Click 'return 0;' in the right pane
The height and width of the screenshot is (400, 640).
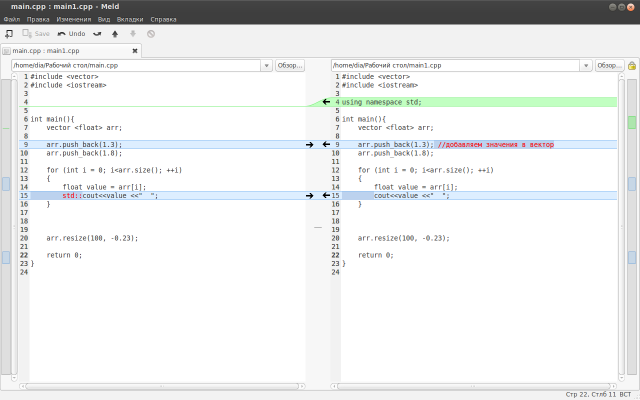pos(376,255)
